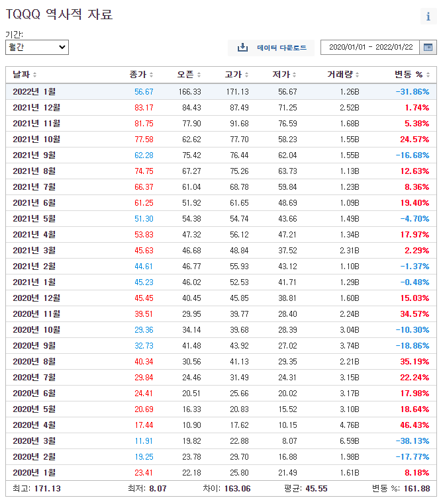Click the -31.86% change value
Image resolution: width=441 pixels, height=504 pixels.
tap(413, 92)
